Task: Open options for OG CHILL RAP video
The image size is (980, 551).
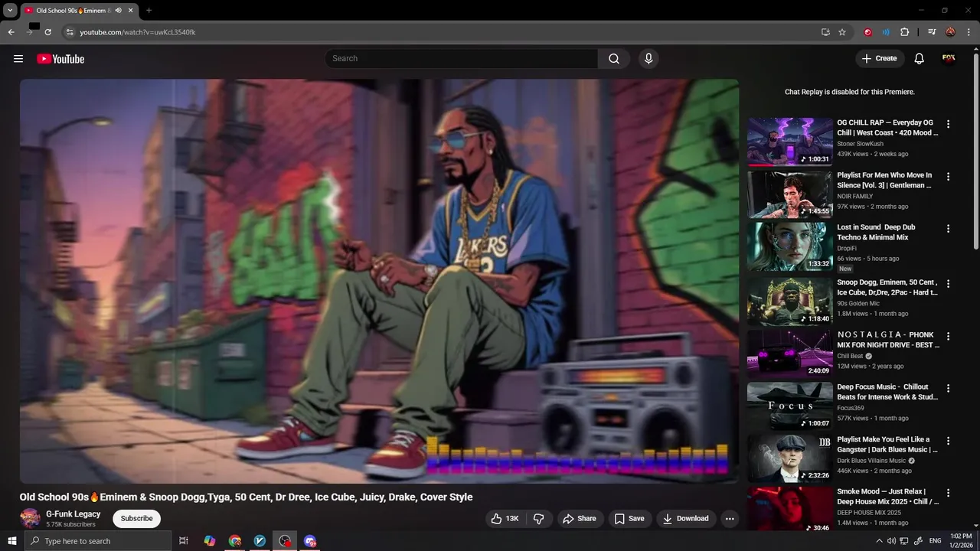Action: tap(948, 124)
